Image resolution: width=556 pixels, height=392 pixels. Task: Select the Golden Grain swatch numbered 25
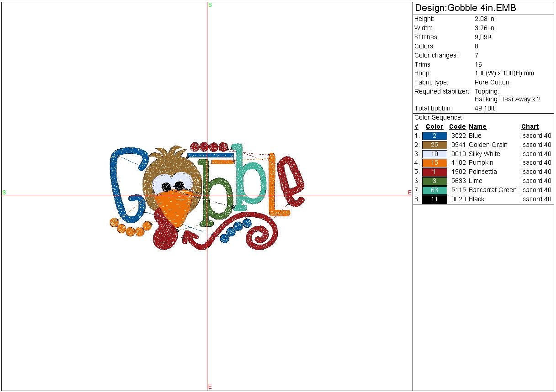pos(434,145)
